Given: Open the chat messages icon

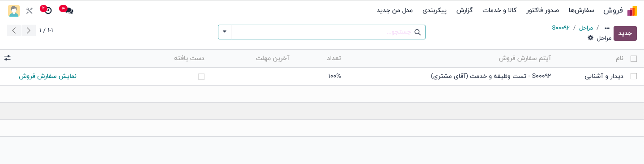Looking at the screenshot, I should click(x=68, y=10).
